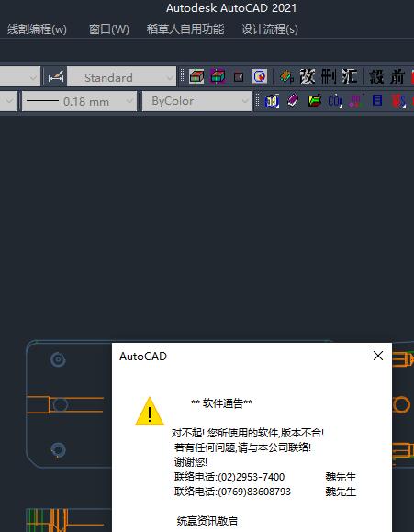Viewport: 414px width, 532px height.
Task: Click the ** 软件通告** heading text
Action: [x=222, y=403]
